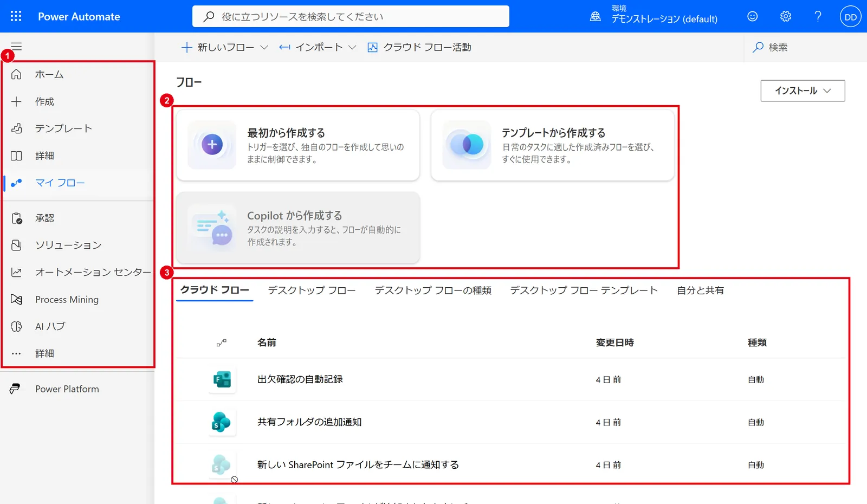Click the オートメーション センター chart icon
Screen dimensions: 867x504
16,272
